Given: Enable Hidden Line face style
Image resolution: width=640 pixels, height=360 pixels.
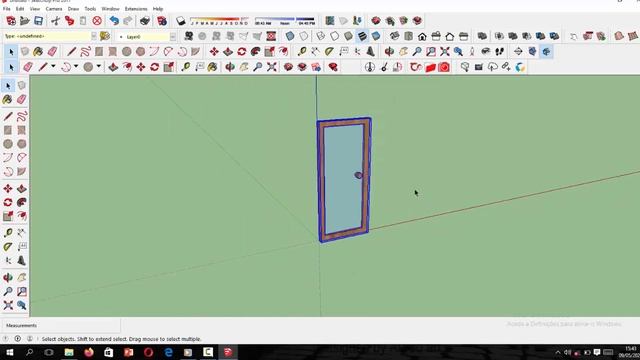Looking at the screenshot, I should click(x=335, y=36).
